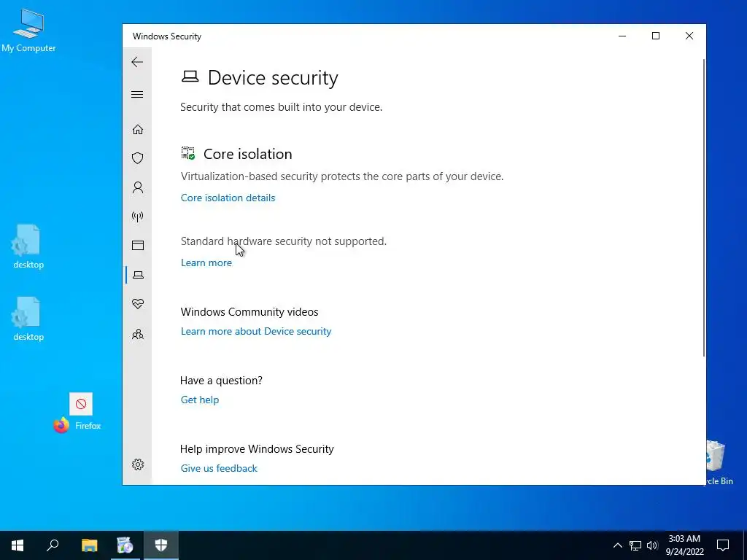The height and width of the screenshot is (560, 747).
Task: Click the volume speaker tray icon
Action: point(652,545)
